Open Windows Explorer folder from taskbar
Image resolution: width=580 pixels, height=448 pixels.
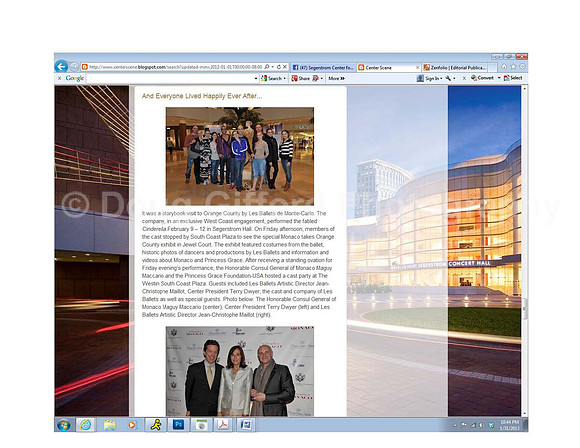(x=109, y=425)
